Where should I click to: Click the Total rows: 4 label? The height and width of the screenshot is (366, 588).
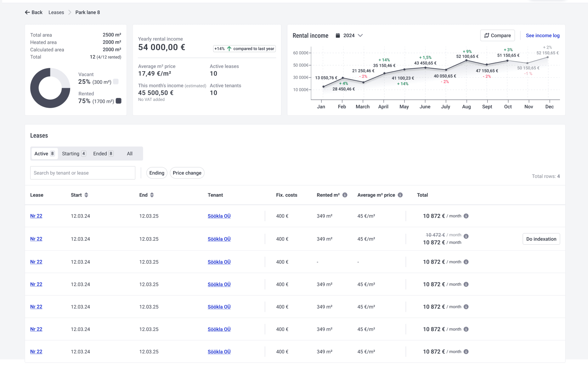point(546,176)
